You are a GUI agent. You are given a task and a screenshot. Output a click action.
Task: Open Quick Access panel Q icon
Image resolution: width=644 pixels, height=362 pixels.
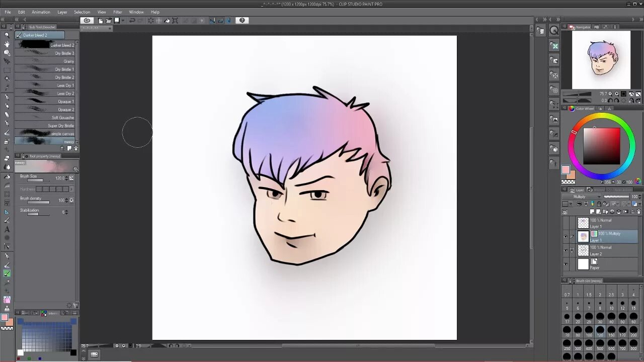point(554,31)
